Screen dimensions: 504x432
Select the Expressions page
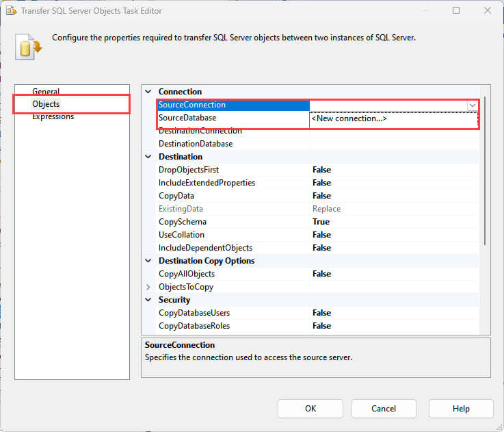point(53,117)
